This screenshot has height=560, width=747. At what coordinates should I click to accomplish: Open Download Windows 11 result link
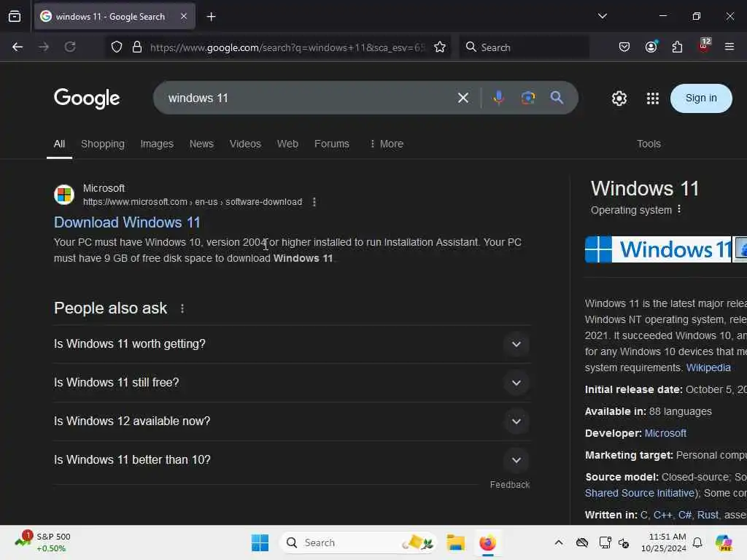pos(127,222)
